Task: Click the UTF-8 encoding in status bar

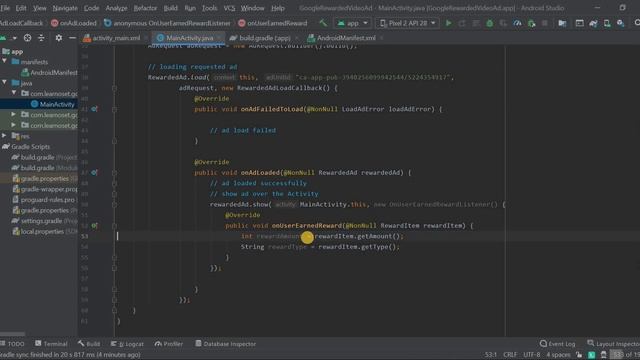Action: pyautogui.click(x=531, y=355)
